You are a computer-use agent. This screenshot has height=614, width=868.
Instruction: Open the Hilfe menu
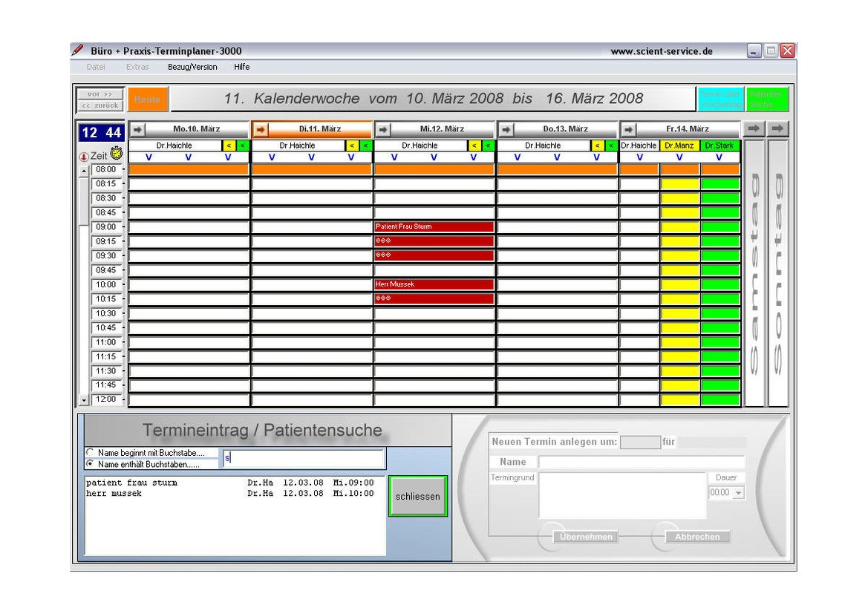pos(241,67)
